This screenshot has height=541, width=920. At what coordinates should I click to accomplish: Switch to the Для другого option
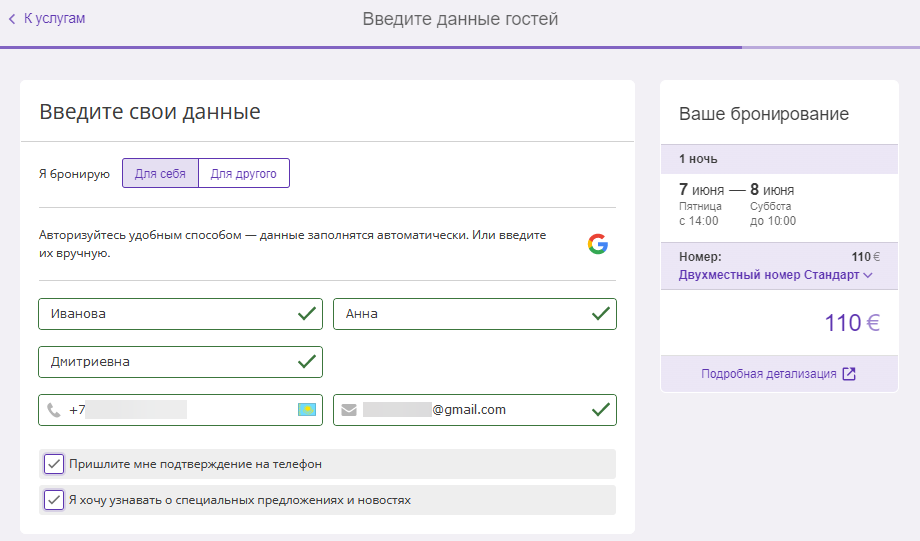pos(243,173)
